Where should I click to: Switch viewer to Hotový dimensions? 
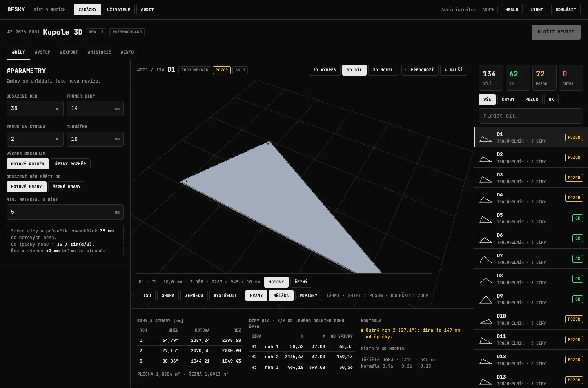[276, 282]
